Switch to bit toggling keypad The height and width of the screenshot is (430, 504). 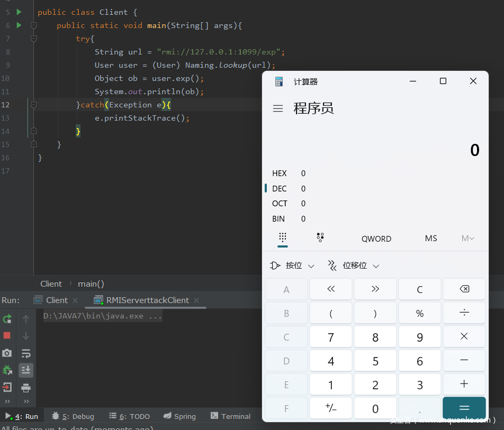point(320,237)
